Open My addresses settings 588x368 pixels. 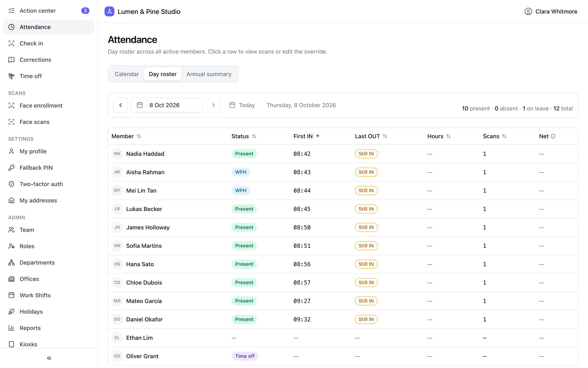(49, 200)
